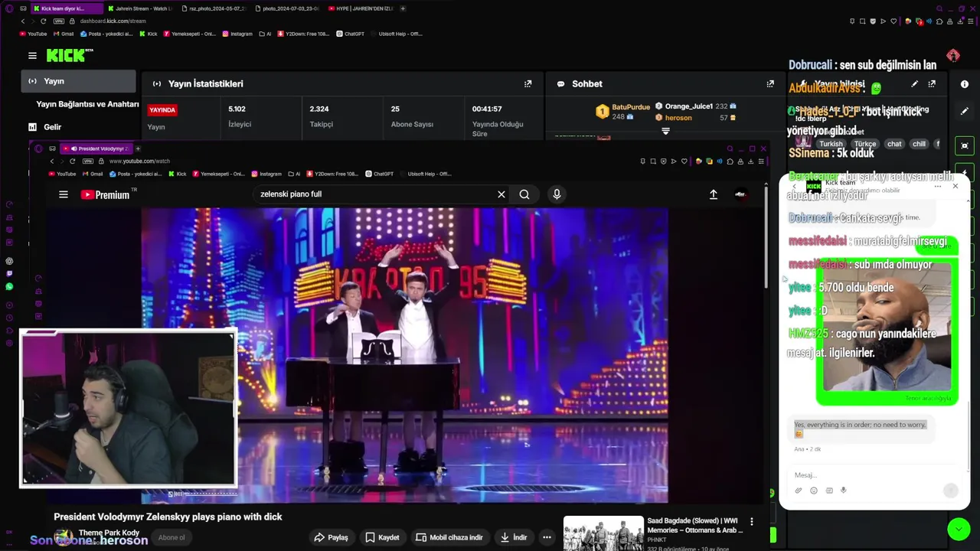Open new tab in YouTube browser window
This screenshot has height=551, width=980.
tap(138, 148)
